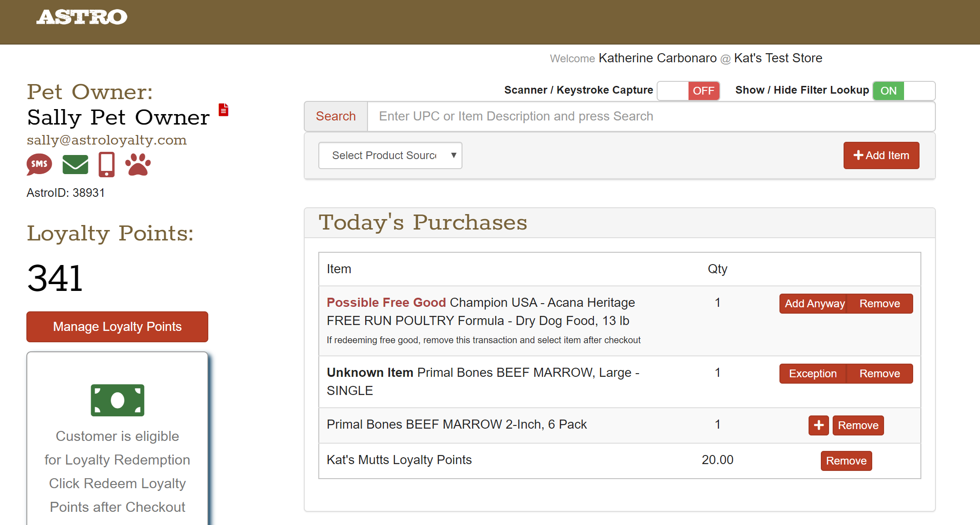
Task: Remove Kat's Mutts Loyalty Points row
Action: [846, 461]
